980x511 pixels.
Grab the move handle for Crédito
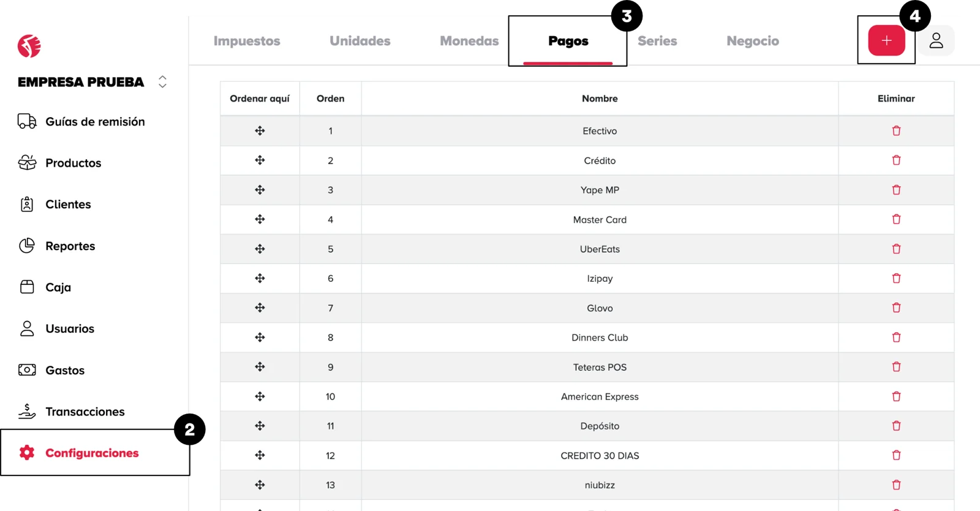260,161
